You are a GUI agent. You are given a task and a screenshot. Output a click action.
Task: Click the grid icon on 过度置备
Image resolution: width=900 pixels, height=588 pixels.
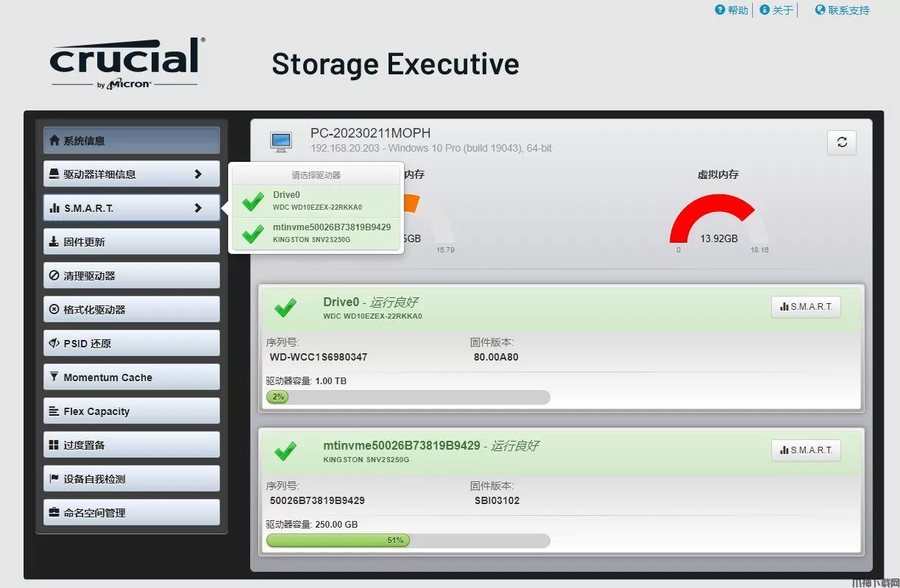tap(54, 444)
